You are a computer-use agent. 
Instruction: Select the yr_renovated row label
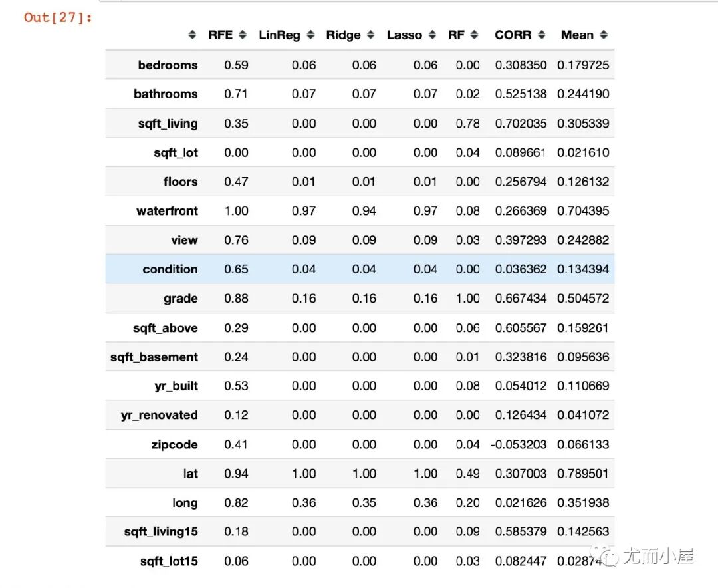(x=160, y=415)
